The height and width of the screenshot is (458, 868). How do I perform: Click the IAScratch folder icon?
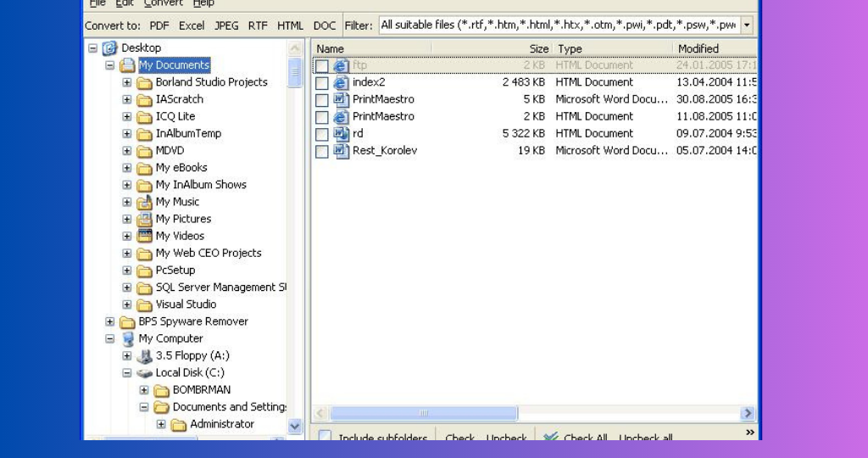click(x=144, y=100)
